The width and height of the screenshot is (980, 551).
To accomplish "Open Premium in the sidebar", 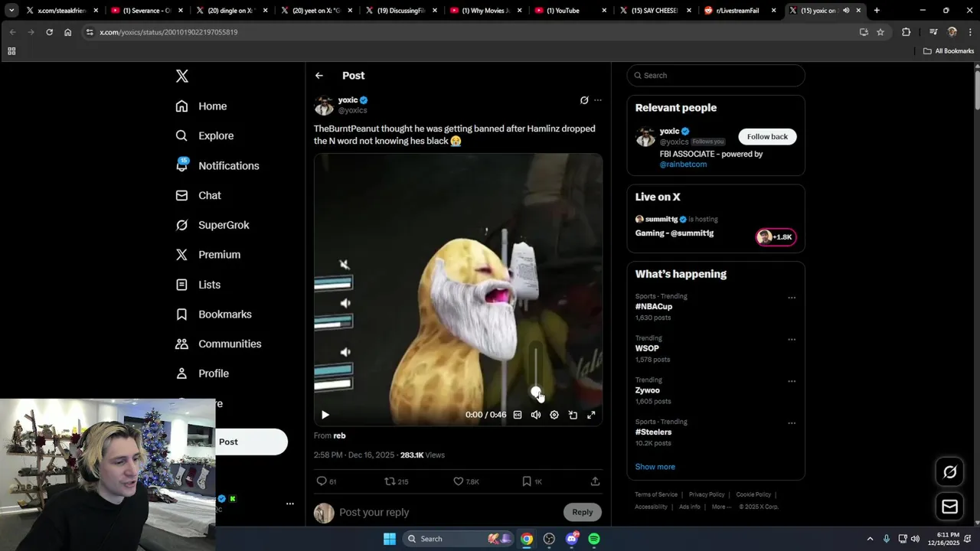I will (x=207, y=255).
